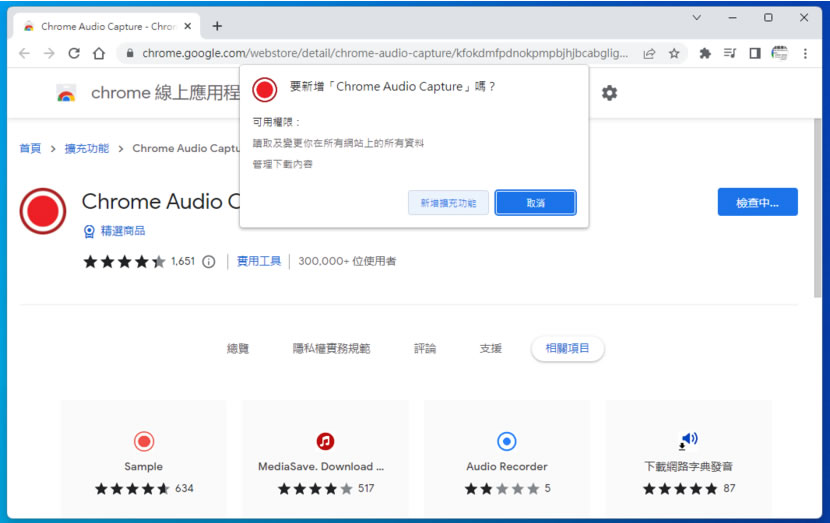Image resolution: width=830 pixels, height=523 pixels.
Task: Click the red record icon in the dialog
Action: pyautogui.click(x=265, y=89)
